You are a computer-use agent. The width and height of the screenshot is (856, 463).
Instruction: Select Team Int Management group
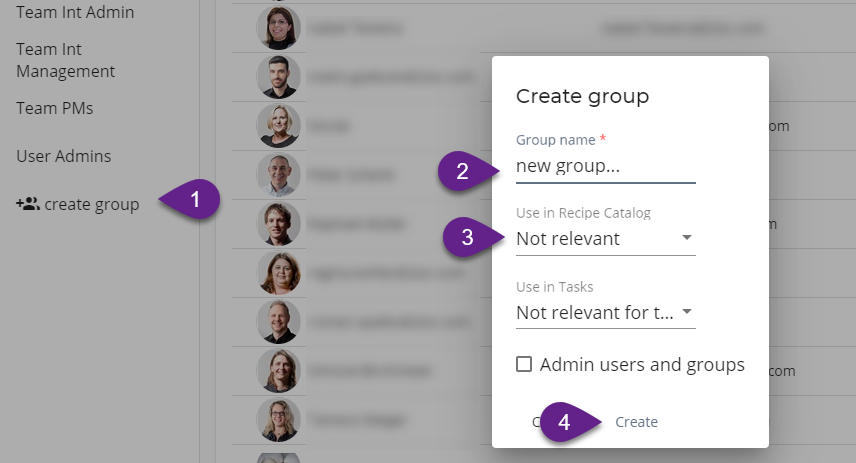tap(66, 60)
